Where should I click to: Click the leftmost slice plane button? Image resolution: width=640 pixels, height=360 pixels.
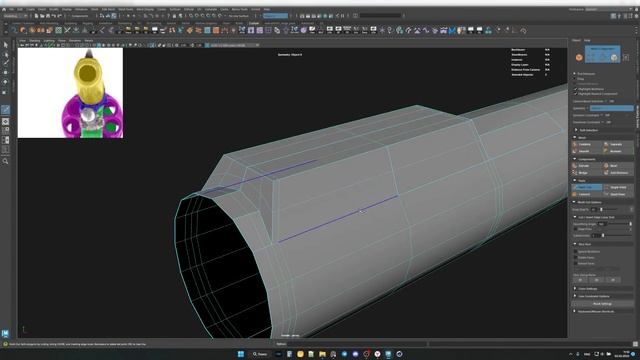(x=580, y=280)
